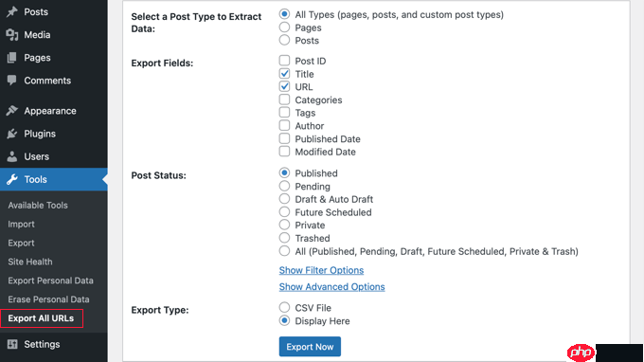Viewport: 644px width, 362px height.
Task: Click the Users person icon
Action: 12,156
